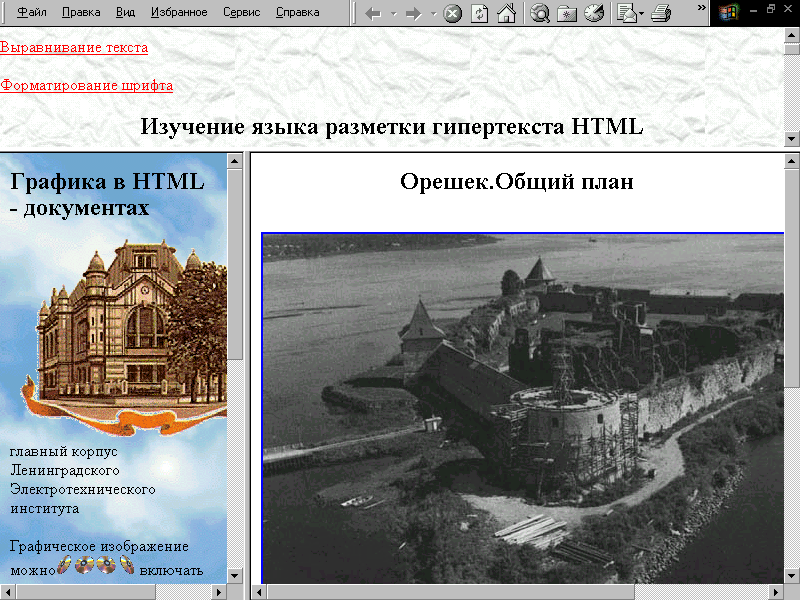
Task: Click the title Изучение языка разметки гипертекста HTML
Action: pos(392,127)
